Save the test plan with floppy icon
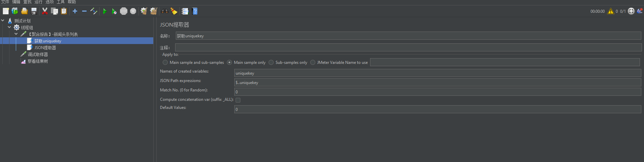This screenshot has width=644, height=162. click(34, 11)
